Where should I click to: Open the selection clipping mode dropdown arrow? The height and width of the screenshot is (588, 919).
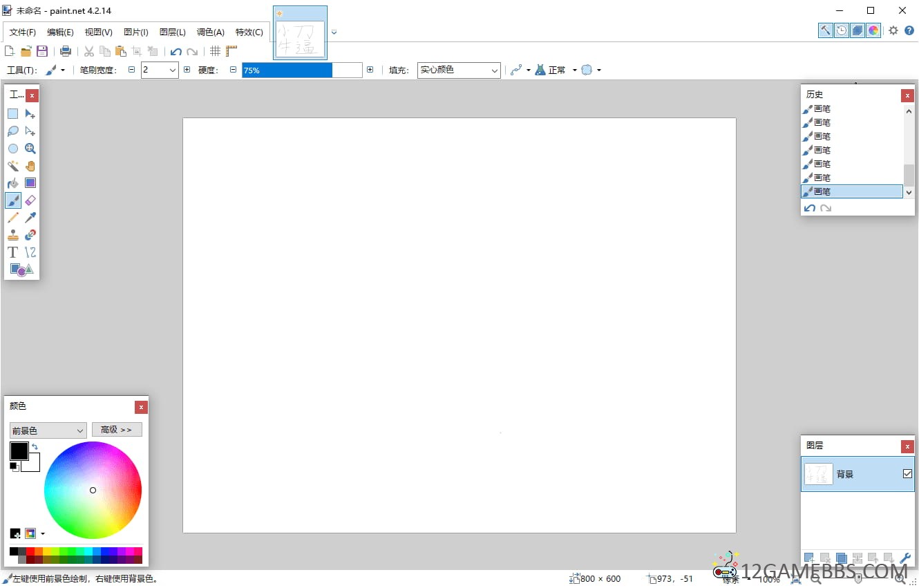[x=599, y=70]
